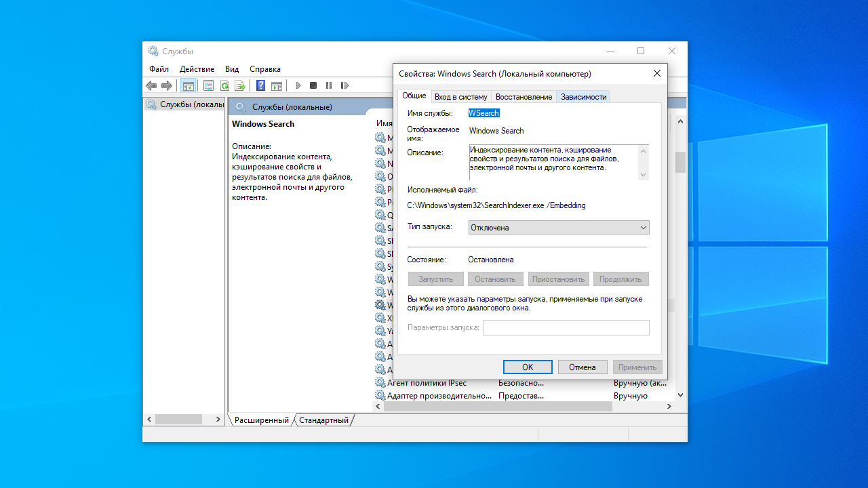Click the Forward arrow in Services toolbar
Viewport: 868px width, 488px height.
pos(167,85)
